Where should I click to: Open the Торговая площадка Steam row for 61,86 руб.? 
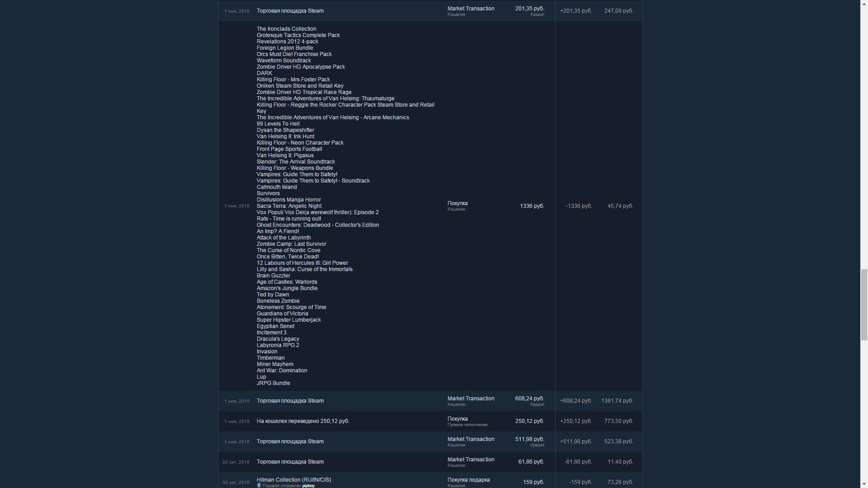(x=430, y=462)
